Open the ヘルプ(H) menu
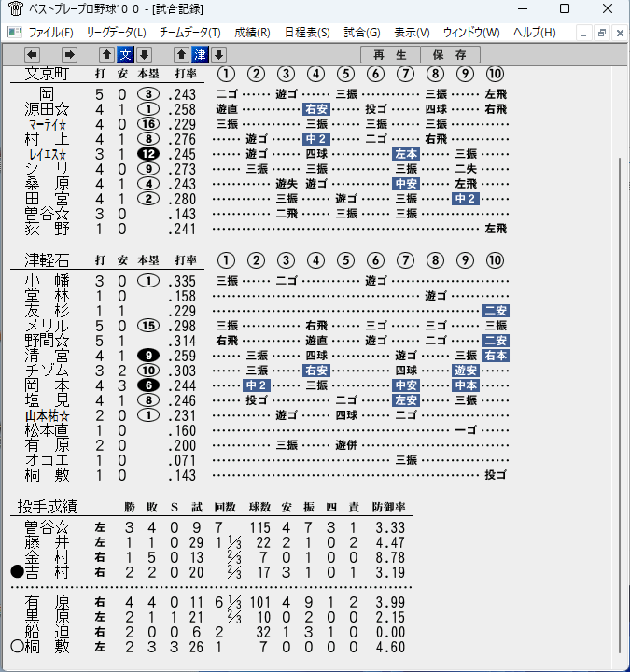This screenshot has height=672, width=630. (x=535, y=33)
